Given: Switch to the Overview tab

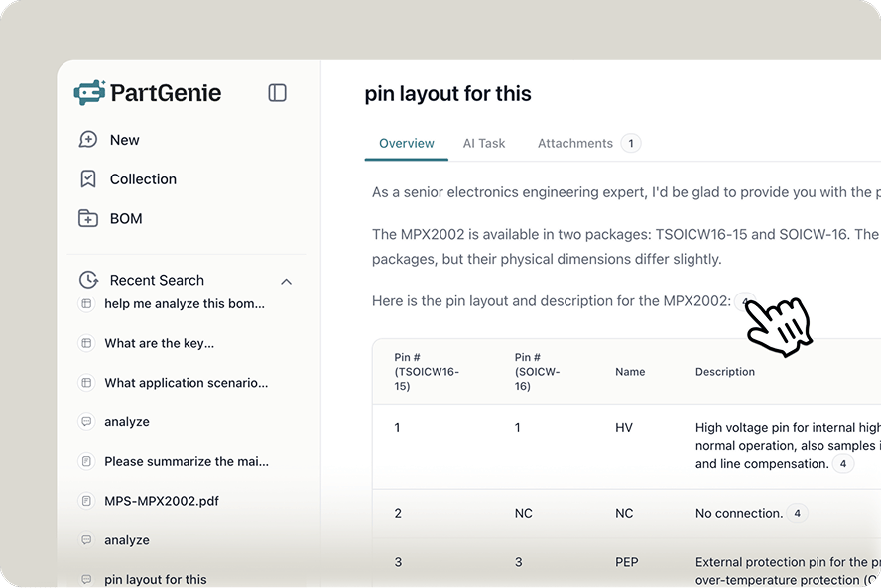Looking at the screenshot, I should (x=406, y=143).
